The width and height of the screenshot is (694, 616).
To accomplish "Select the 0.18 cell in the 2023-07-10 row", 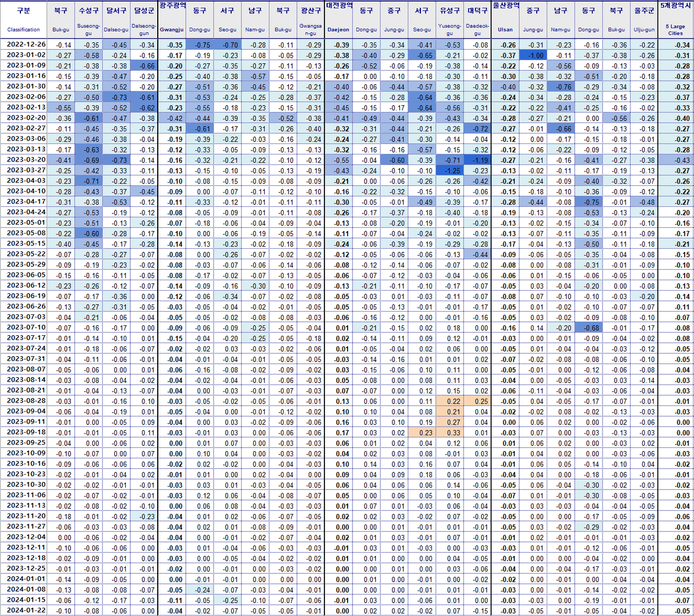I will click(x=451, y=327).
